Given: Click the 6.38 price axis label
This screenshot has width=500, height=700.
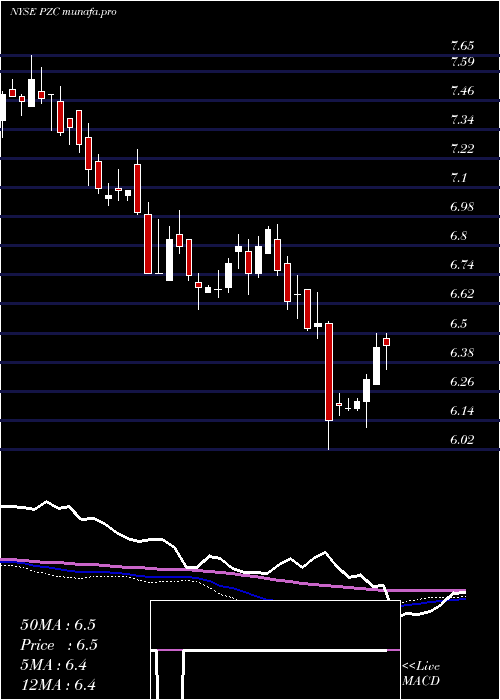Looking at the screenshot, I should (462, 353).
